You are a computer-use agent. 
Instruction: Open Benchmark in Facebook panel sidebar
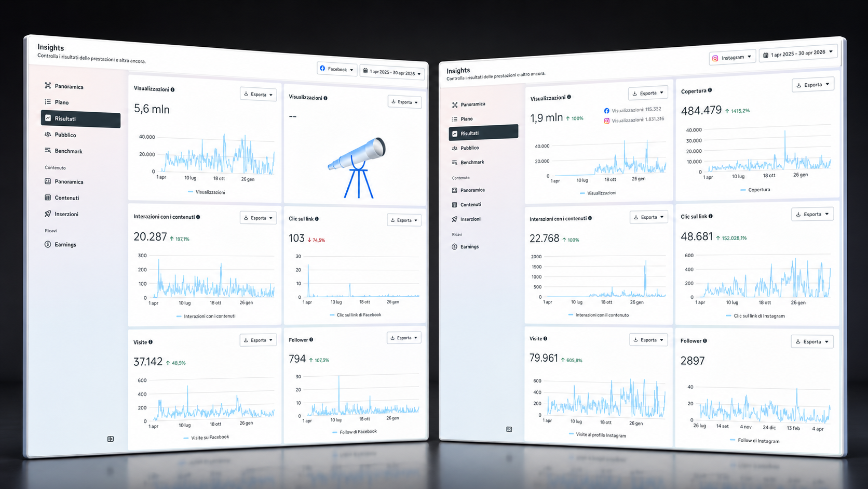[x=63, y=151]
